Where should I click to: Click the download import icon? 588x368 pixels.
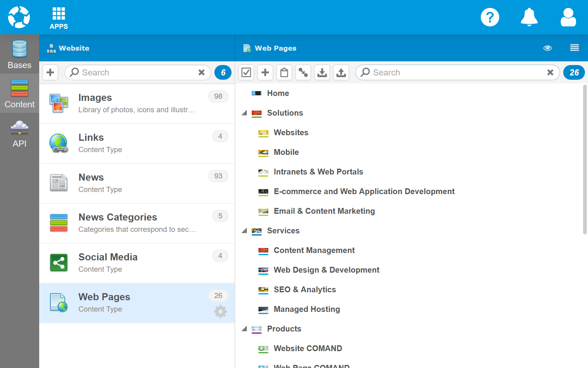tap(322, 72)
